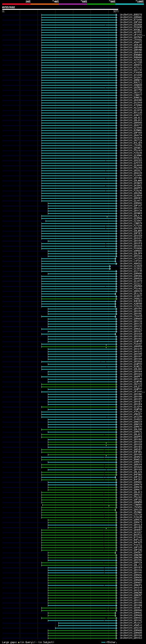Click the alignment bar for UniRef100_O23929
The height and width of the screenshot is (644, 146).
click(76, 266)
